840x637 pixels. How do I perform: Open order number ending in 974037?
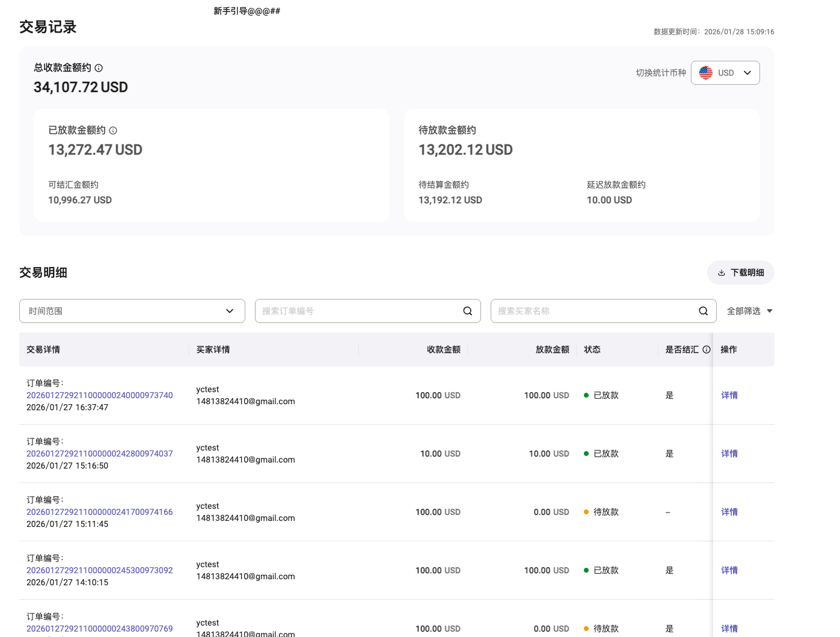click(100, 454)
